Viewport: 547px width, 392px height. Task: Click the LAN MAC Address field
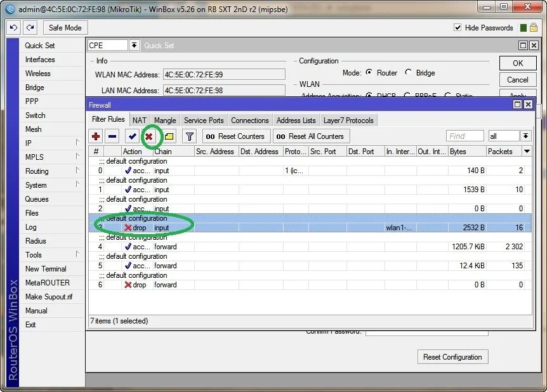tap(224, 90)
